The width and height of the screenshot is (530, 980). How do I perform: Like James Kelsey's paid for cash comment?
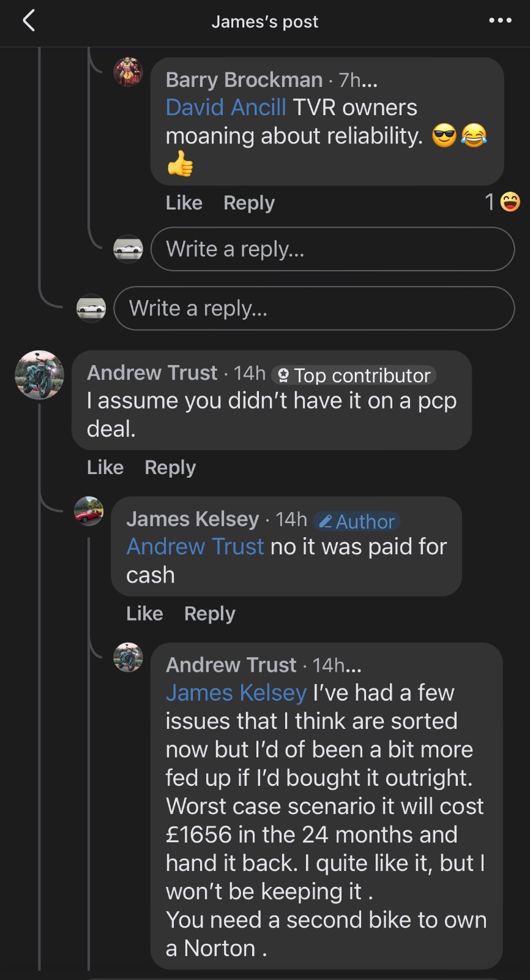tap(144, 614)
